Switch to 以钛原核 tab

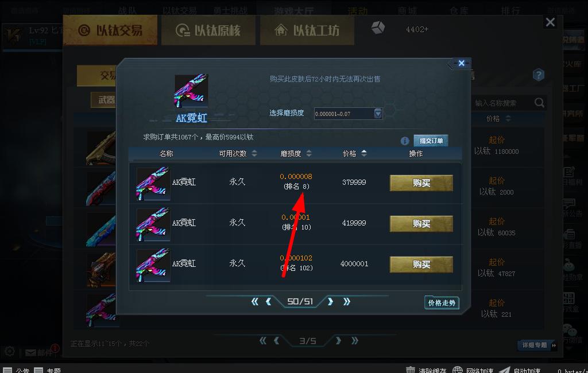[x=208, y=30]
